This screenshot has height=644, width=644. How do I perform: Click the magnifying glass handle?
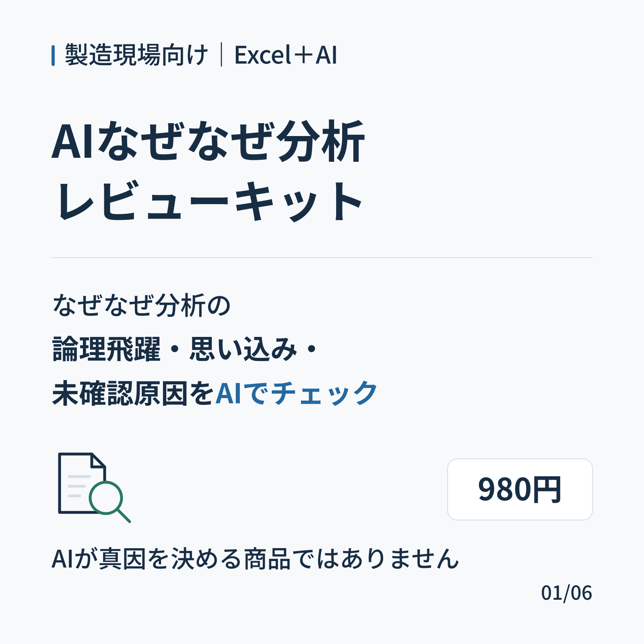tap(124, 516)
